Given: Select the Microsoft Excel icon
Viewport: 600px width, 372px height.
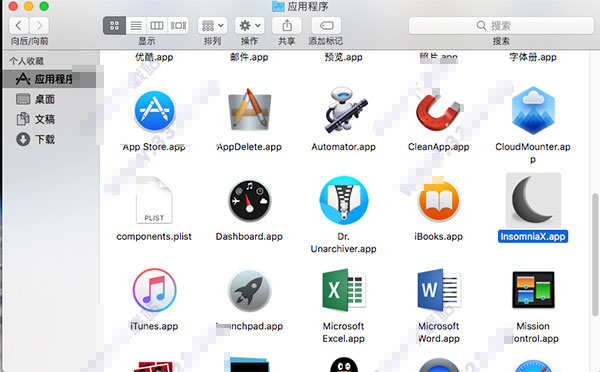Looking at the screenshot, I should point(344,290).
